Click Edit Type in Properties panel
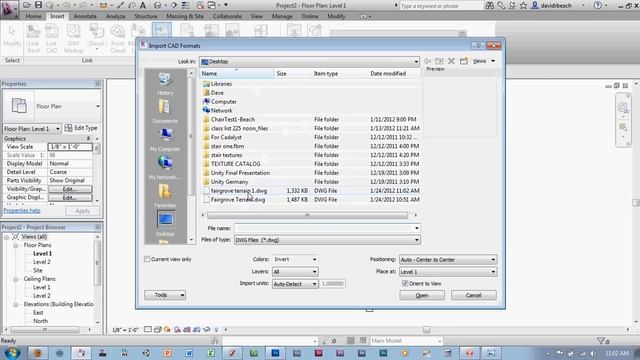This screenshot has height=360, width=640. (81, 128)
